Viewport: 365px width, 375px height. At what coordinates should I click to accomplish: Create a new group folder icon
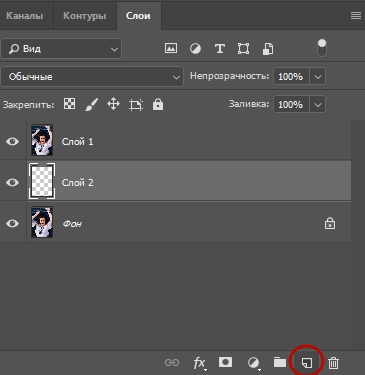click(x=280, y=362)
